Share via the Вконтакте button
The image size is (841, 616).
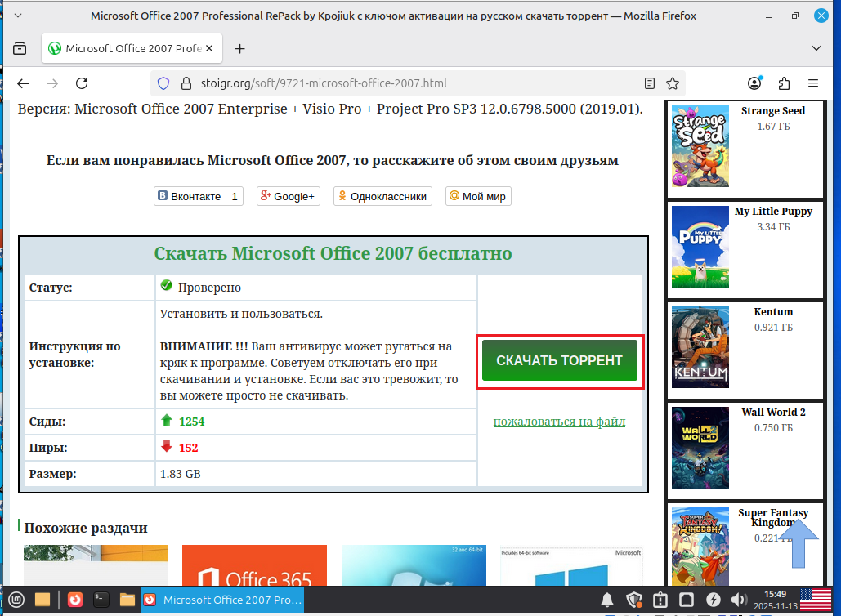[x=199, y=196]
